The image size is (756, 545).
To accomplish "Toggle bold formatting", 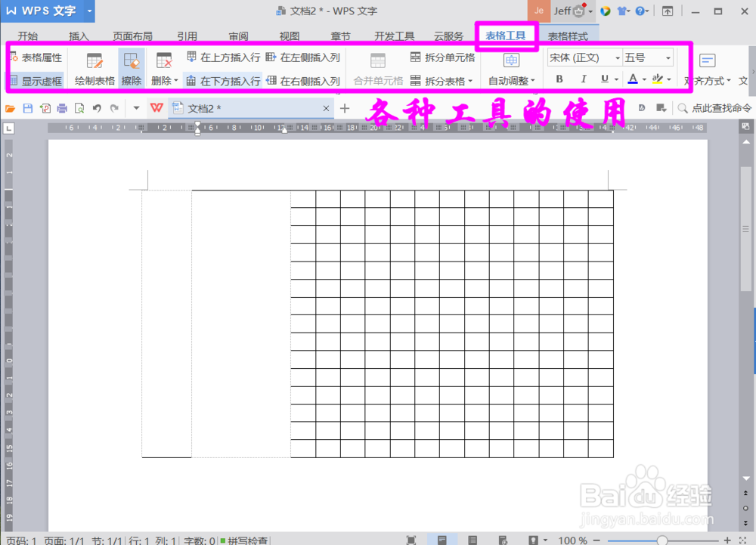I will point(559,79).
